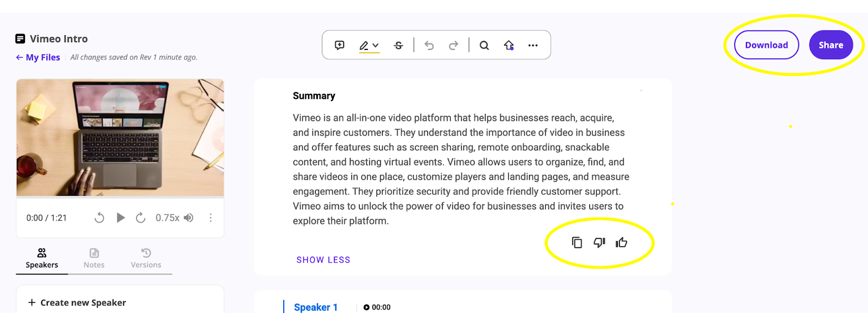
Task: Give the summary a thumbs up
Action: [x=621, y=242]
